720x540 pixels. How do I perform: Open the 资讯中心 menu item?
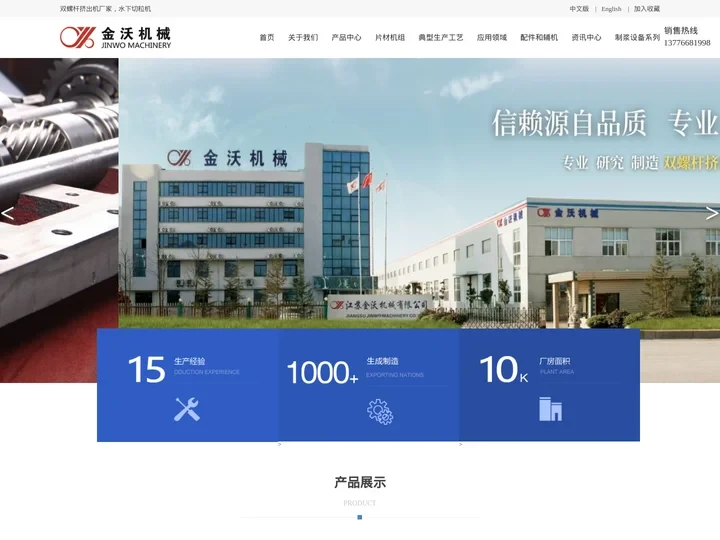pos(586,38)
